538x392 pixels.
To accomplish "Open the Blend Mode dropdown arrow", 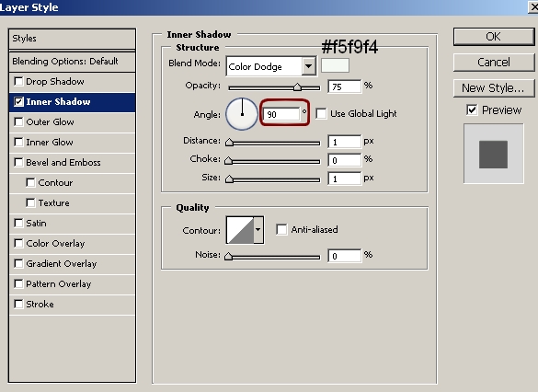I will pyautogui.click(x=309, y=66).
